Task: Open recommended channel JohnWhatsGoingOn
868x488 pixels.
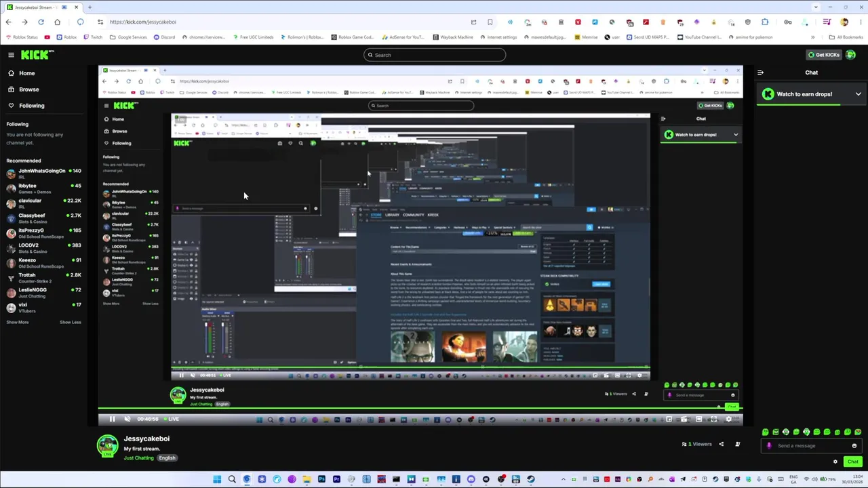Action: point(43,174)
